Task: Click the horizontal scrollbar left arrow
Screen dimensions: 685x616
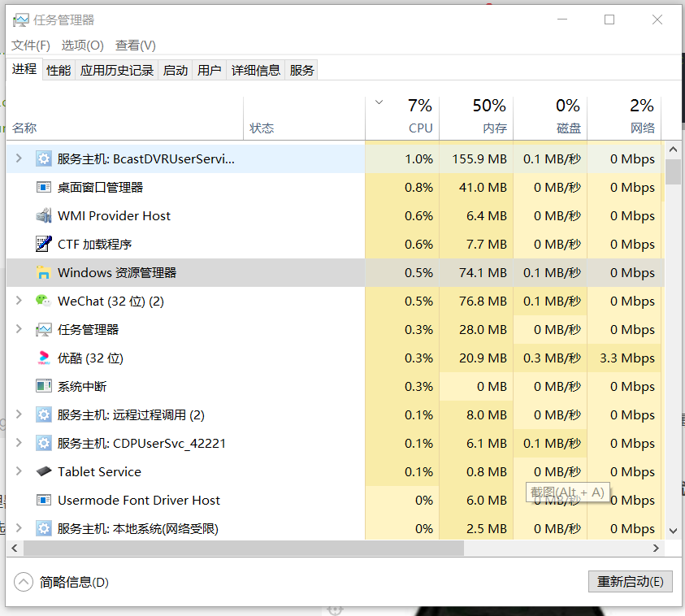Action: [15, 548]
